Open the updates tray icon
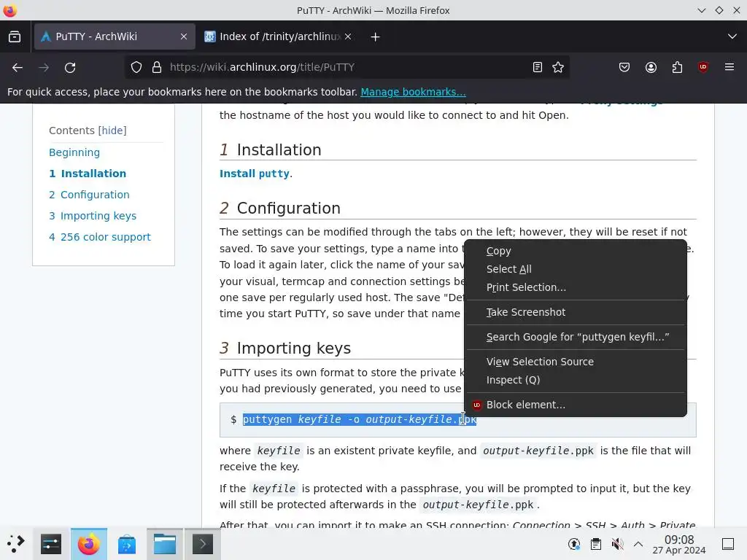 click(574, 544)
